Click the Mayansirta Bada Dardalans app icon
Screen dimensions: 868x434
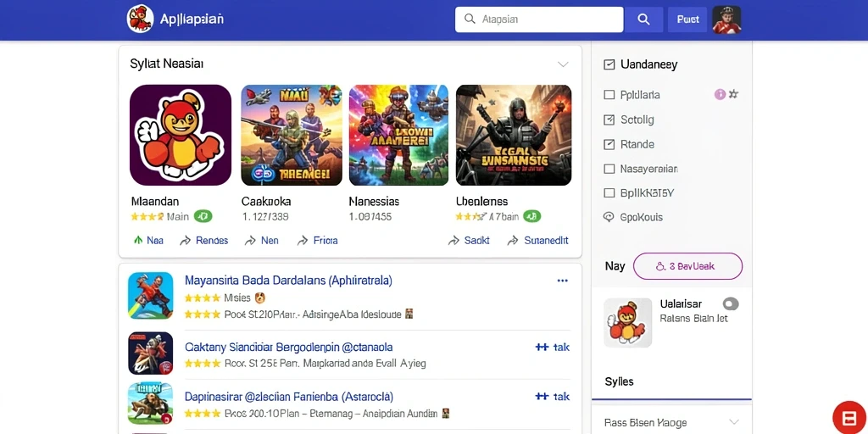[x=151, y=295]
